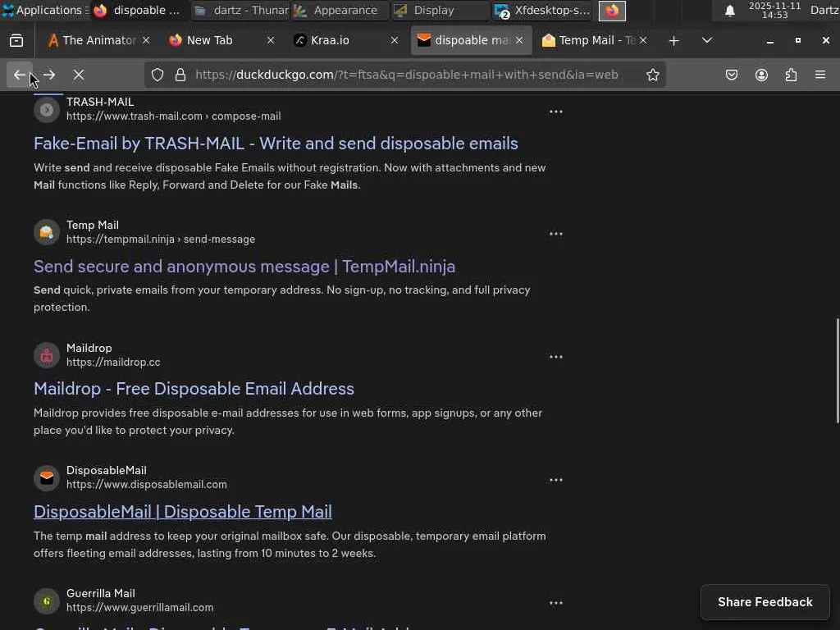Open tempmail.ninja send-message URL

161,240
